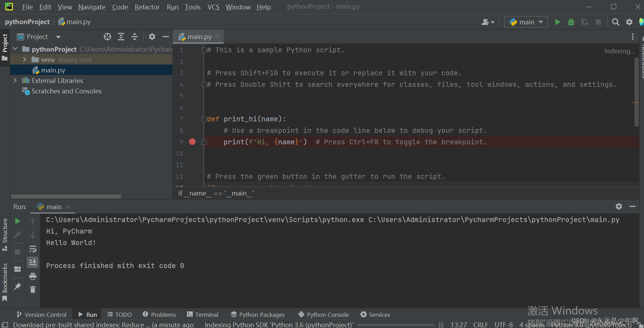644x328 pixels.
Task: Click the UTF-8 encoding setting
Action: coord(503,325)
